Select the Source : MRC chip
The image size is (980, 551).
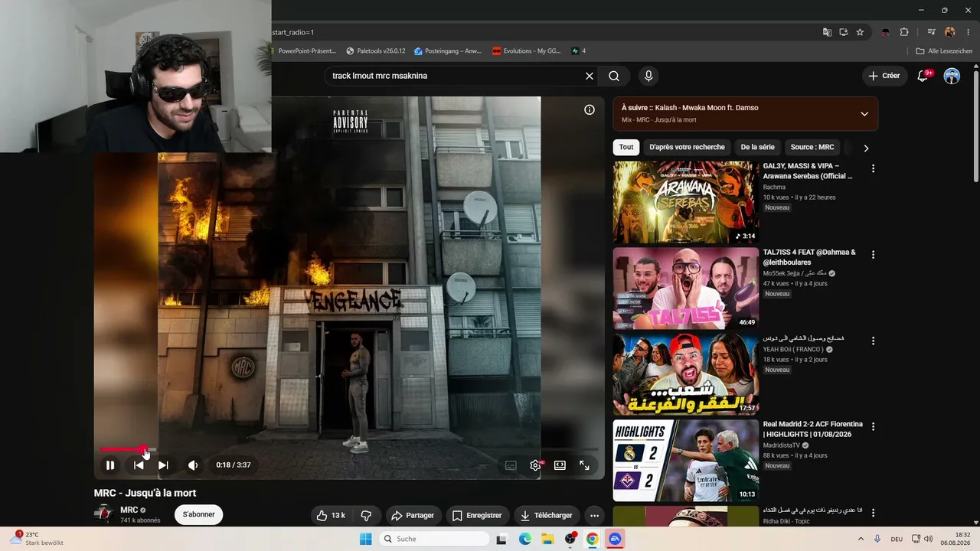[812, 147]
